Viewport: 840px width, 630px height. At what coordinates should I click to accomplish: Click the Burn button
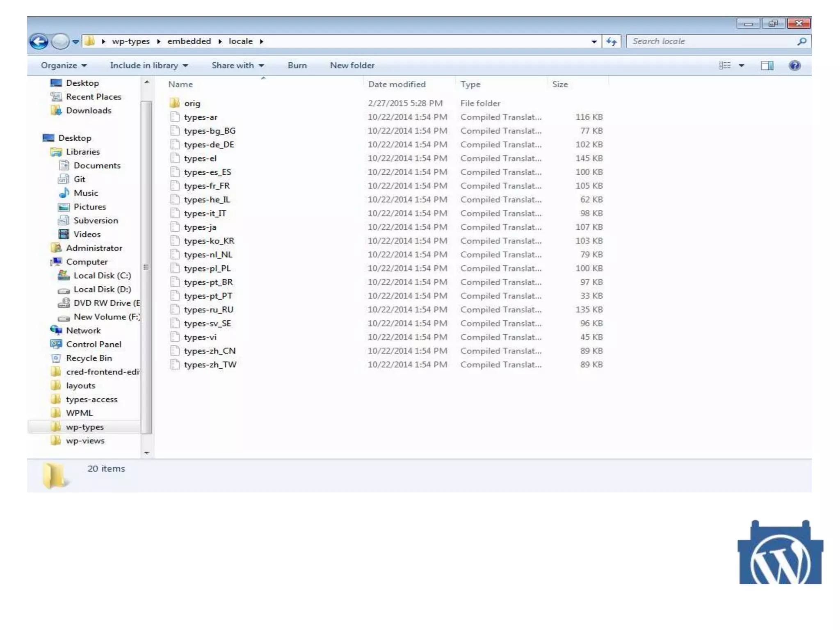point(297,66)
